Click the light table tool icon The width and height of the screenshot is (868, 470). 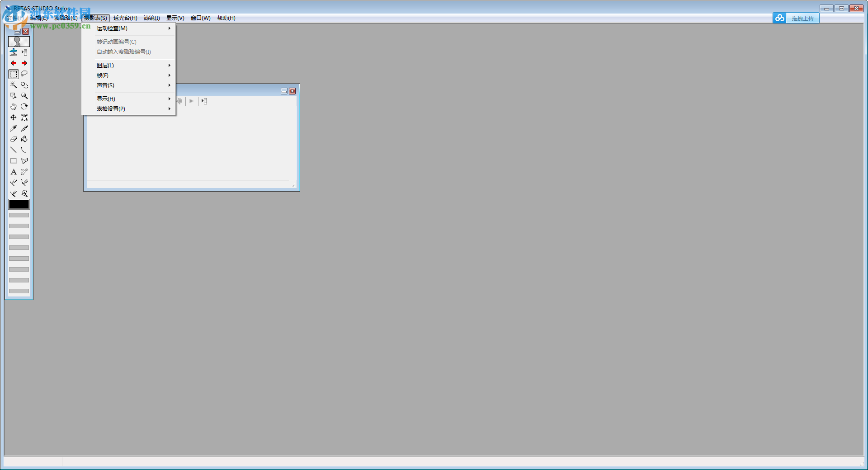[14, 52]
